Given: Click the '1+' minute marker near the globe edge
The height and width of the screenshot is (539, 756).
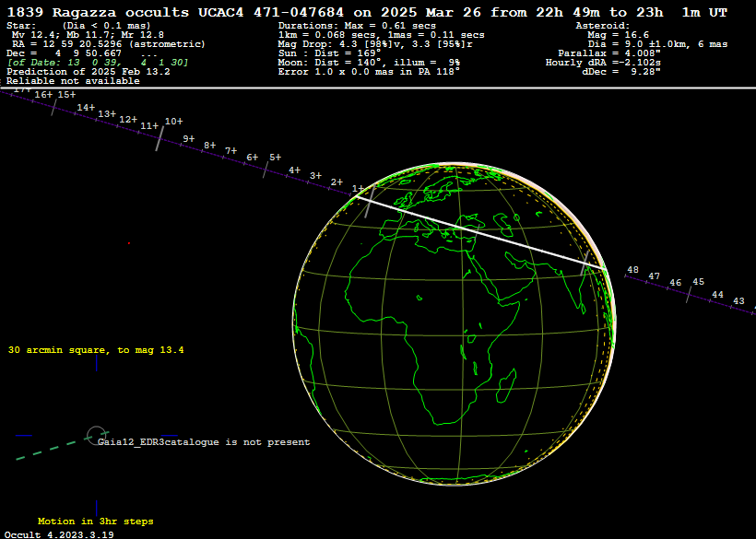Looking at the screenshot, I should tap(359, 188).
